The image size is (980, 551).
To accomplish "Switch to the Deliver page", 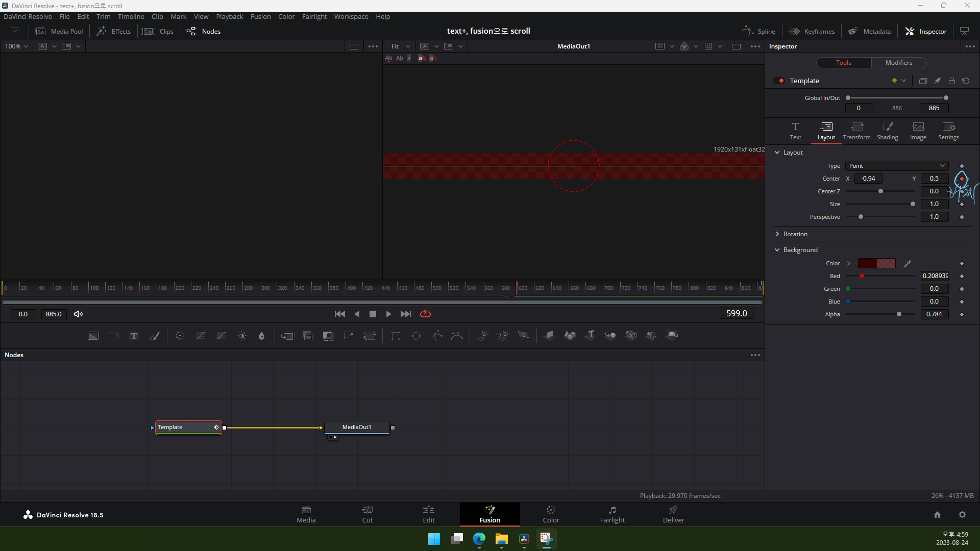I will click(674, 514).
